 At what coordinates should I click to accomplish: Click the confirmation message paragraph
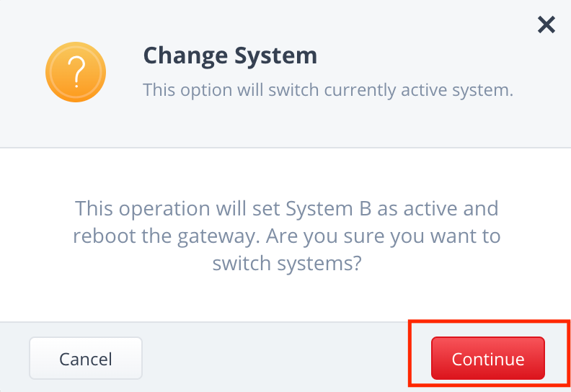[287, 236]
